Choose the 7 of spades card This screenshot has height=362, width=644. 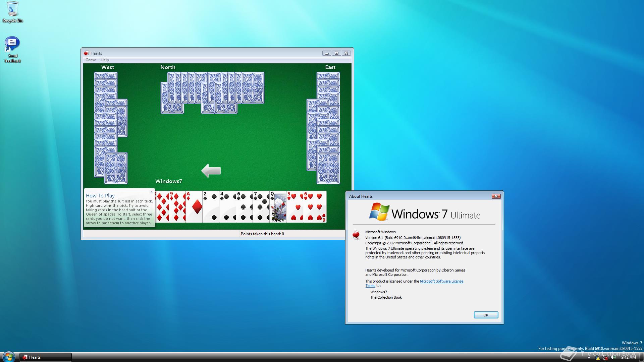(261, 207)
